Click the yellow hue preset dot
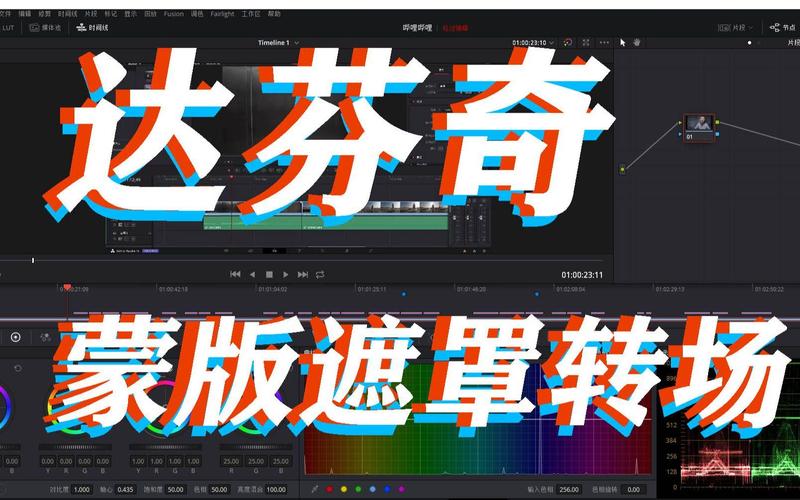Image resolution: width=800 pixels, height=500 pixels. [x=344, y=489]
